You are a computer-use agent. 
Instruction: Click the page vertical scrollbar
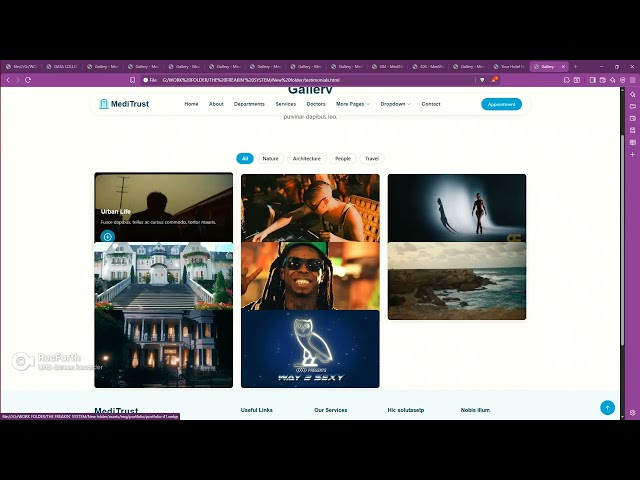pos(622,241)
